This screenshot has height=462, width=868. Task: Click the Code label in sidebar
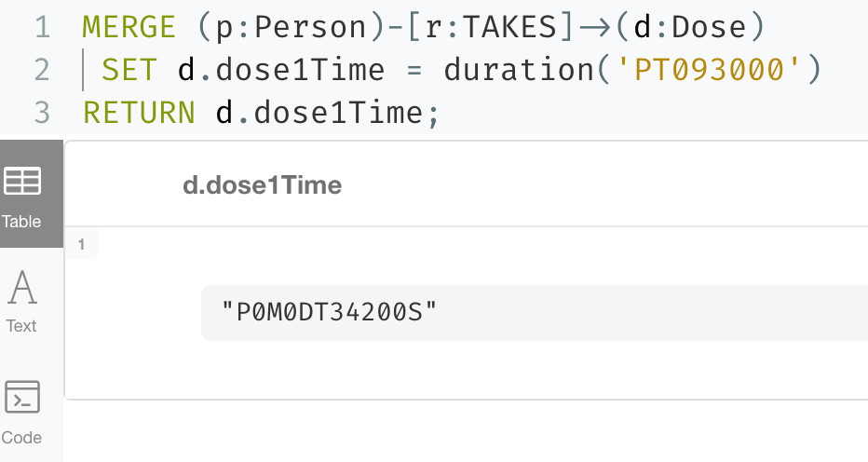pos(21,438)
